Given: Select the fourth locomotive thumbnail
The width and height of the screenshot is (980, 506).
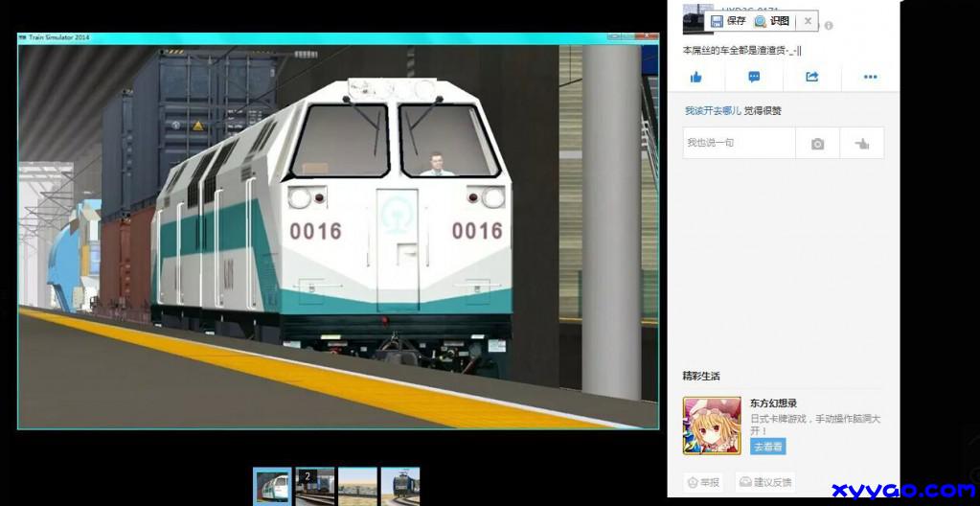Looking at the screenshot, I should coord(400,485).
